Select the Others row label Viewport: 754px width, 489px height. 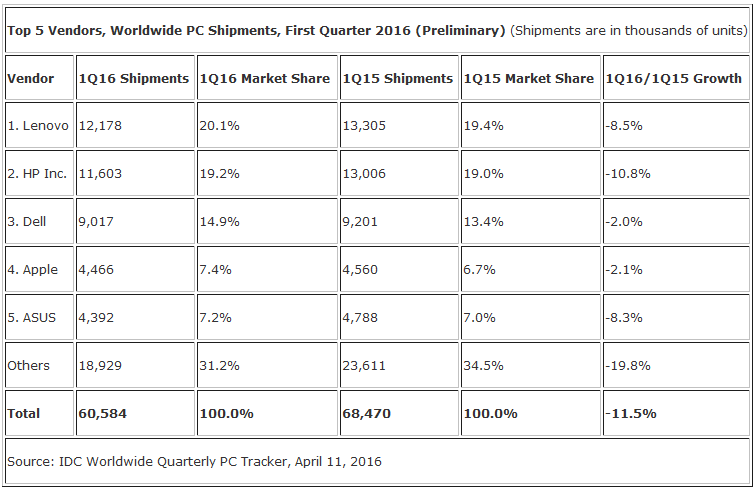(x=28, y=365)
